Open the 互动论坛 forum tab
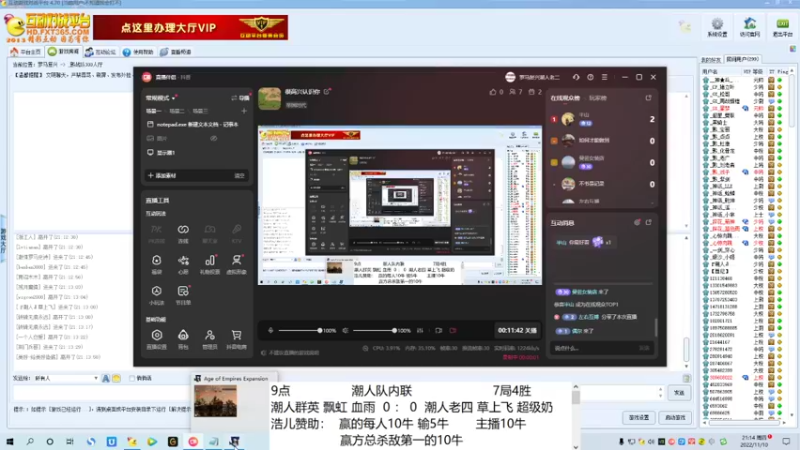This screenshot has width=800, height=450. coord(101,52)
